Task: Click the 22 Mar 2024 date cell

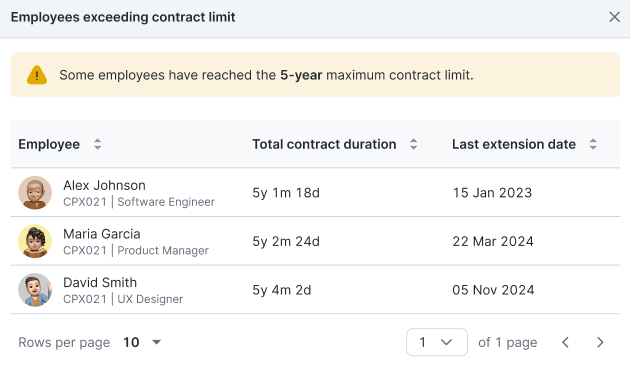Action: point(493,241)
